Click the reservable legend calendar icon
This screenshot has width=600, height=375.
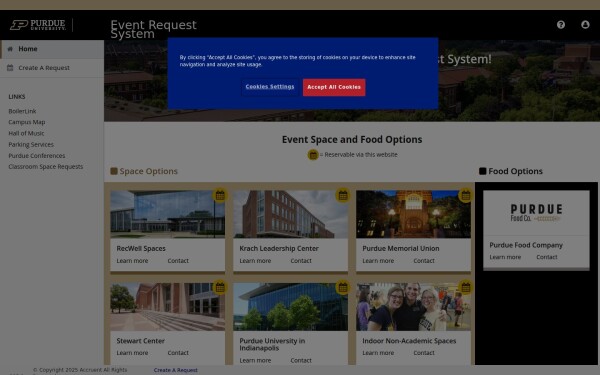[313, 155]
